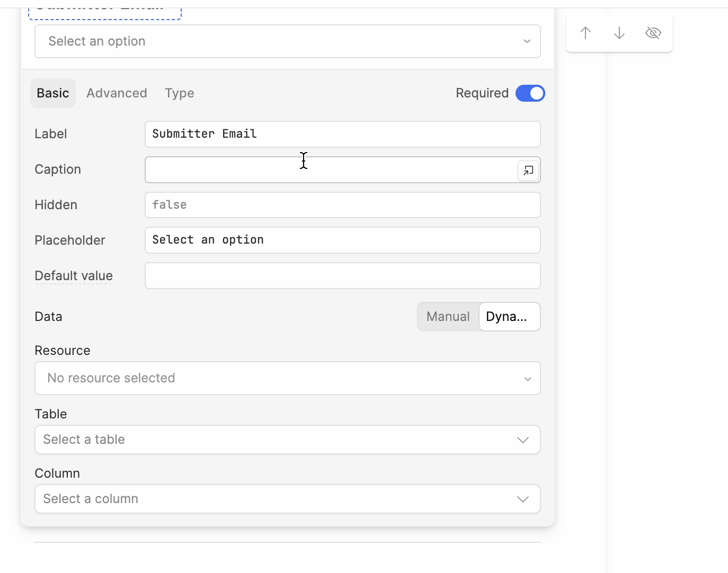Open the 'Select an option' preview dropdown
This screenshot has height=573, width=728.
pyautogui.click(x=288, y=41)
